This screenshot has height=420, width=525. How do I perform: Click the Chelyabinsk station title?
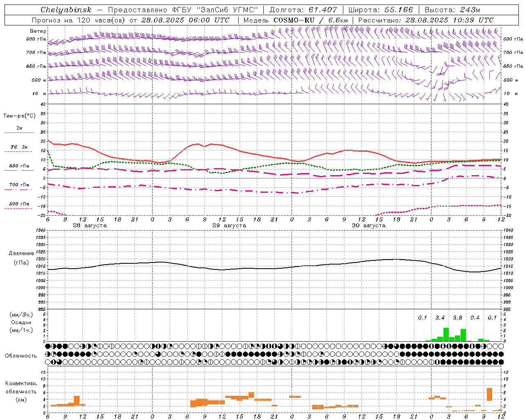click(66, 10)
